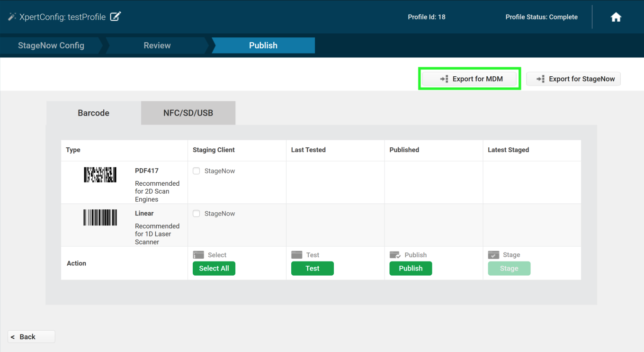The width and height of the screenshot is (644, 352).
Task: Click the PDF417 barcode thumbnail
Action: (x=100, y=175)
